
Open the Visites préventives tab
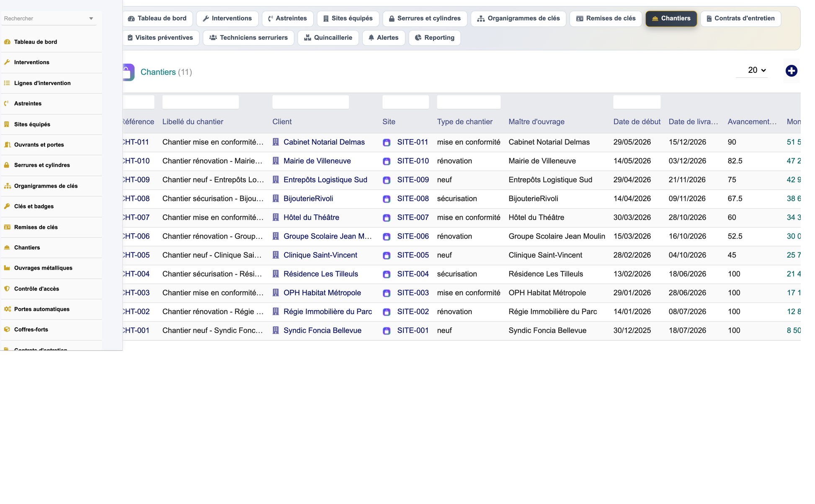click(x=161, y=38)
